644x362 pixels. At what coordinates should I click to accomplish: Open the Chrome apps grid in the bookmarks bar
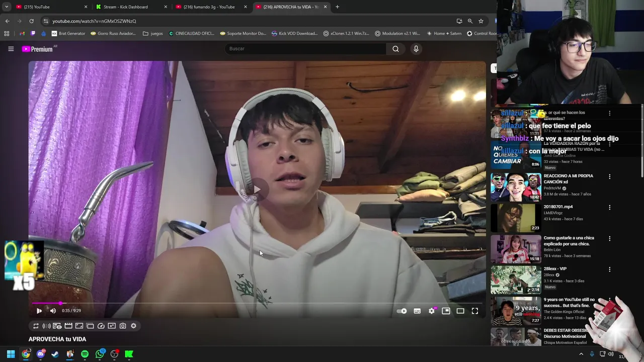point(7,34)
